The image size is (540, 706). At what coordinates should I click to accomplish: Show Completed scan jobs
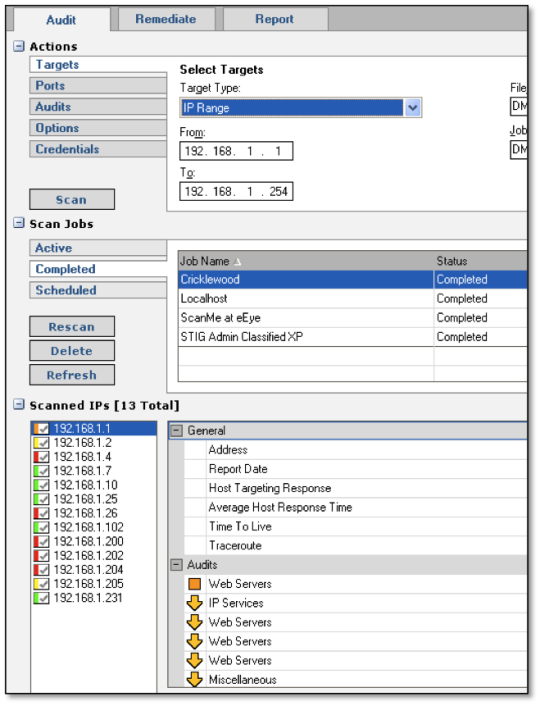pyautogui.click(x=98, y=269)
